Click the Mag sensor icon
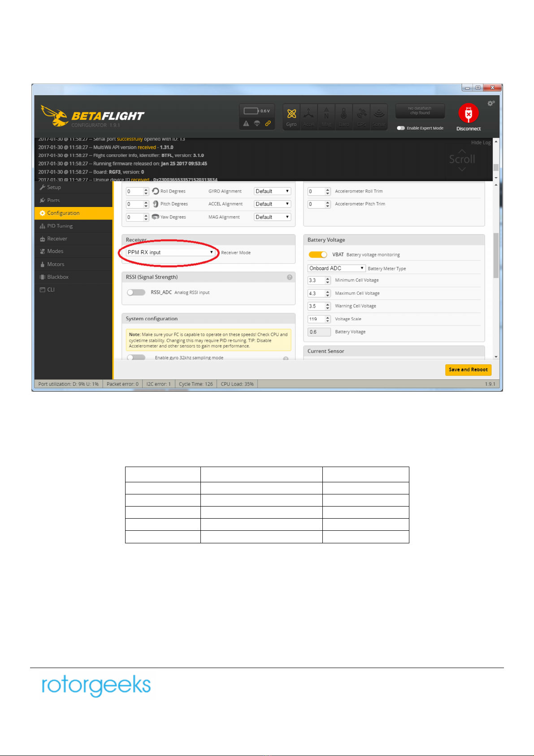 (x=326, y=116)
